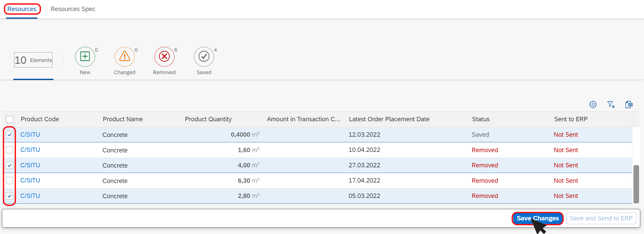Open table settings gear icon

593,105
